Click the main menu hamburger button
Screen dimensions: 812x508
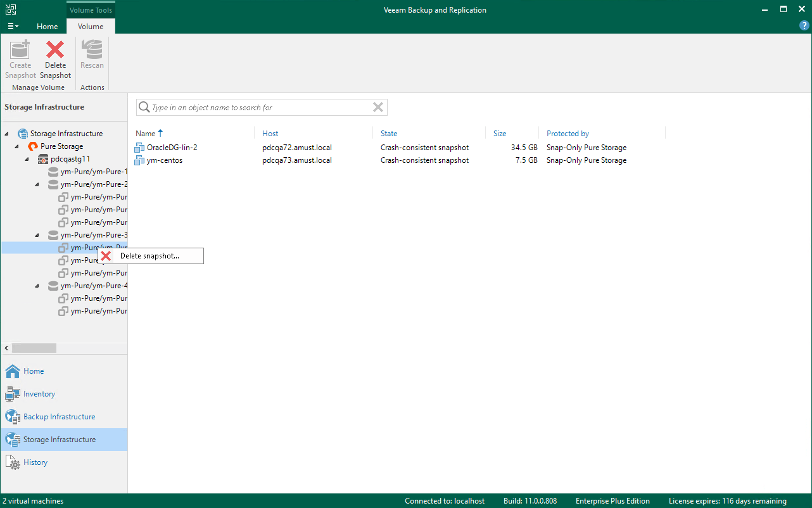point(12,26)
